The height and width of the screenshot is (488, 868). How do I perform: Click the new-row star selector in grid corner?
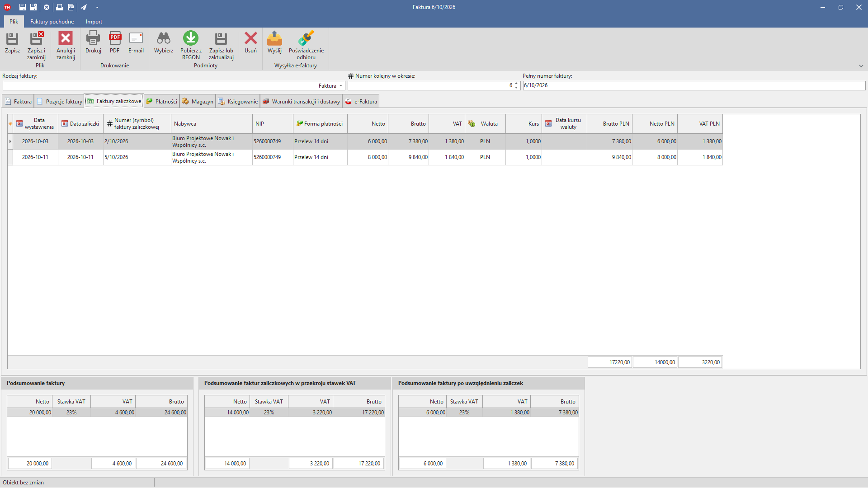(x=10, y=124)
